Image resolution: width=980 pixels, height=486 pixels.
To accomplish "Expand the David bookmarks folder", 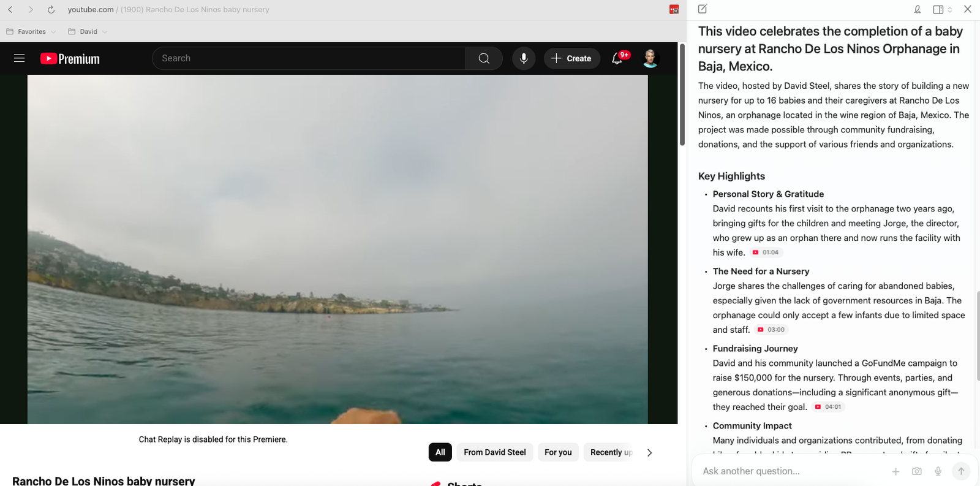I will click(88, 32).
